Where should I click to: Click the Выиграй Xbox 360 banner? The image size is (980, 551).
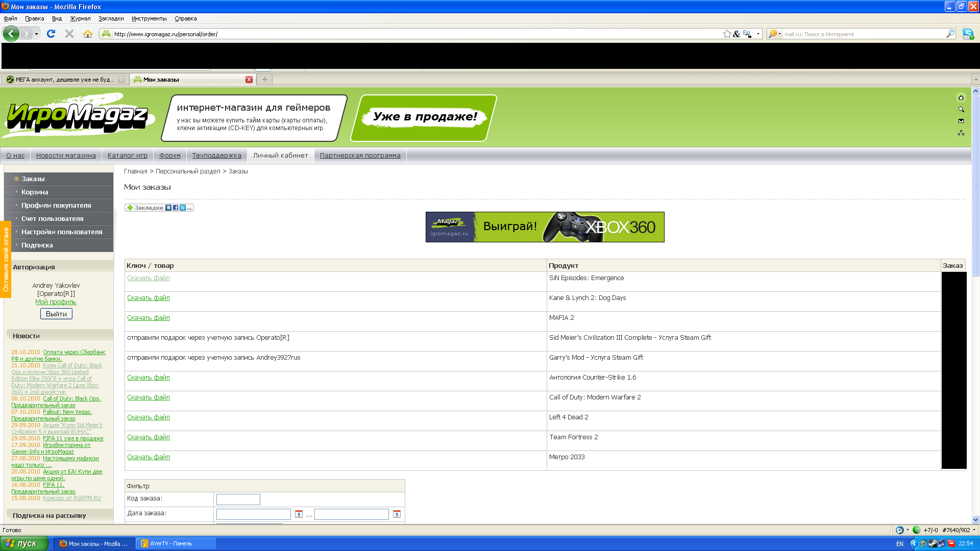pos(545,227)
